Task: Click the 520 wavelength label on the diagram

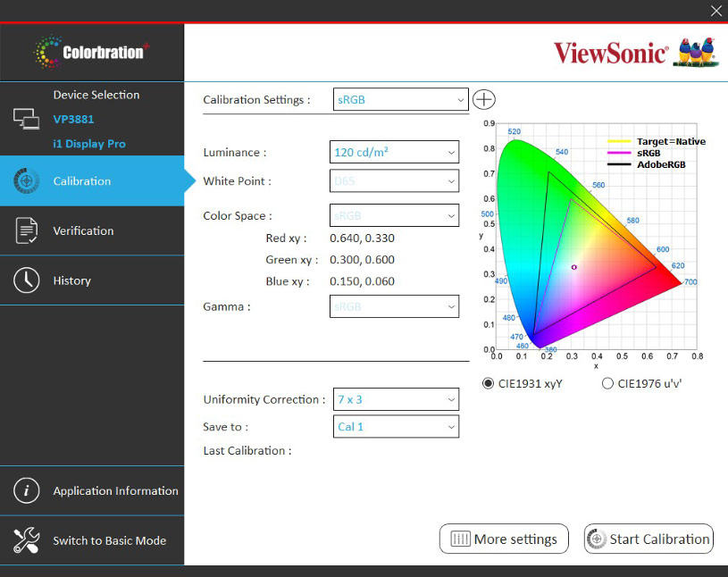Action: pyautogui.click(x=514, y=131)
